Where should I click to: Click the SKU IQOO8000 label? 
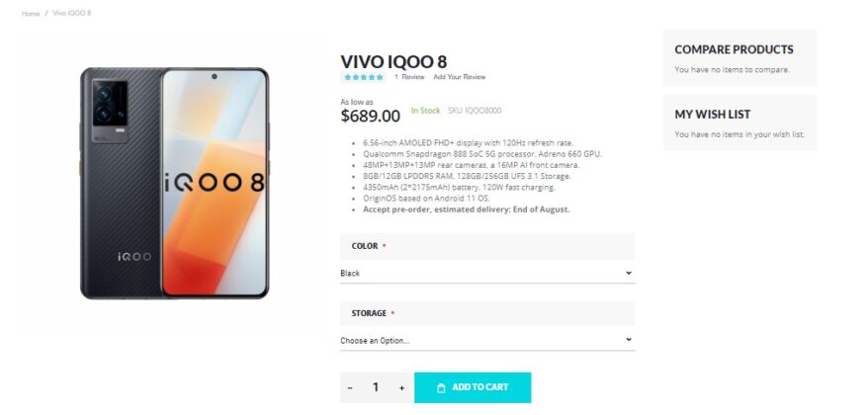click(x=475, y=111)
